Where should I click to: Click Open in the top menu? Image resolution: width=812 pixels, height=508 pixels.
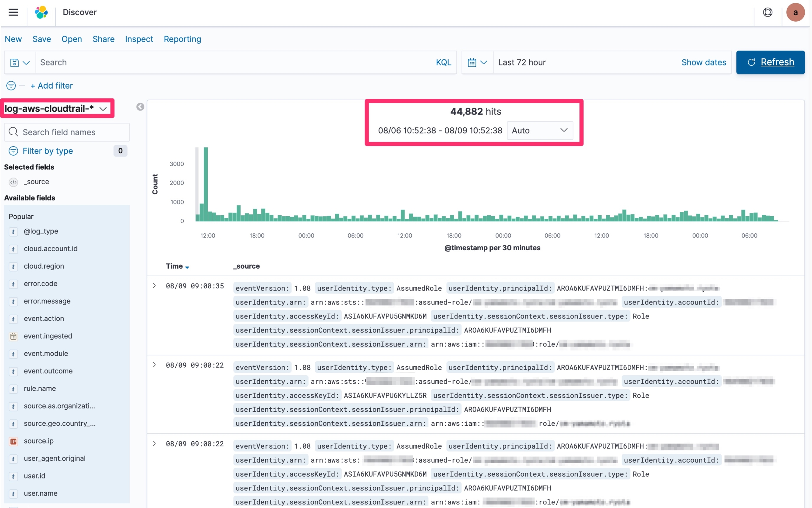point(71,39)
